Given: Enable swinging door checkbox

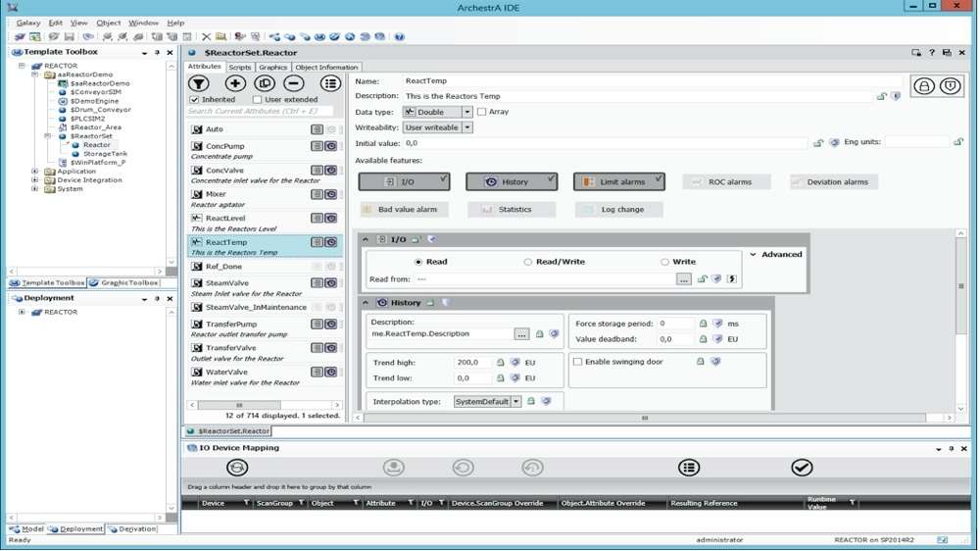Looking at the screenshot, I should click(577, 362).
